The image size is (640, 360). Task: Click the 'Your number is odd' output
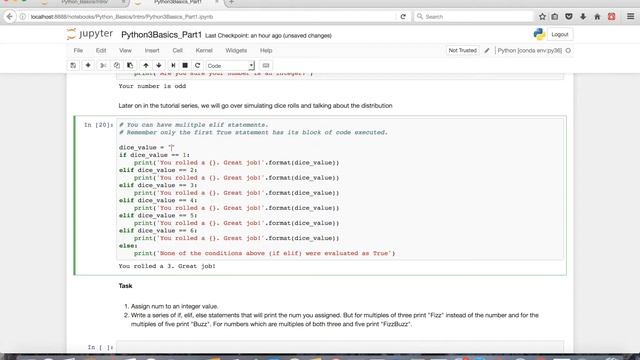tap(152, 86)
